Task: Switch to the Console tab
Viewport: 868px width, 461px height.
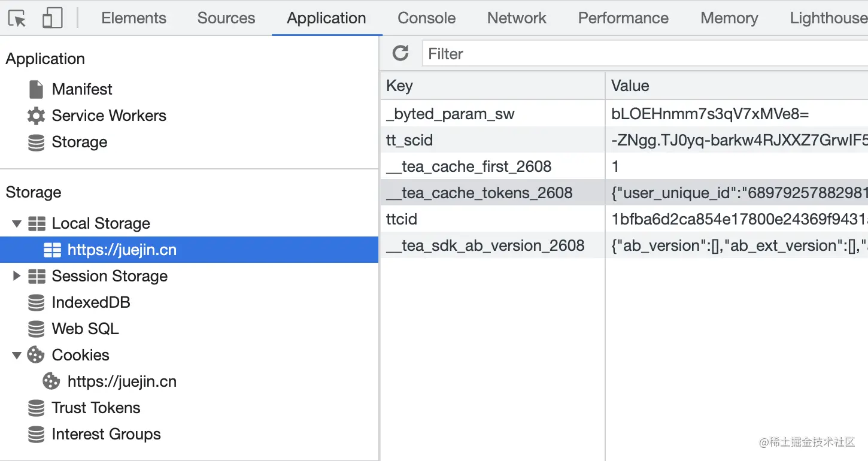Action: pos(426,19)
